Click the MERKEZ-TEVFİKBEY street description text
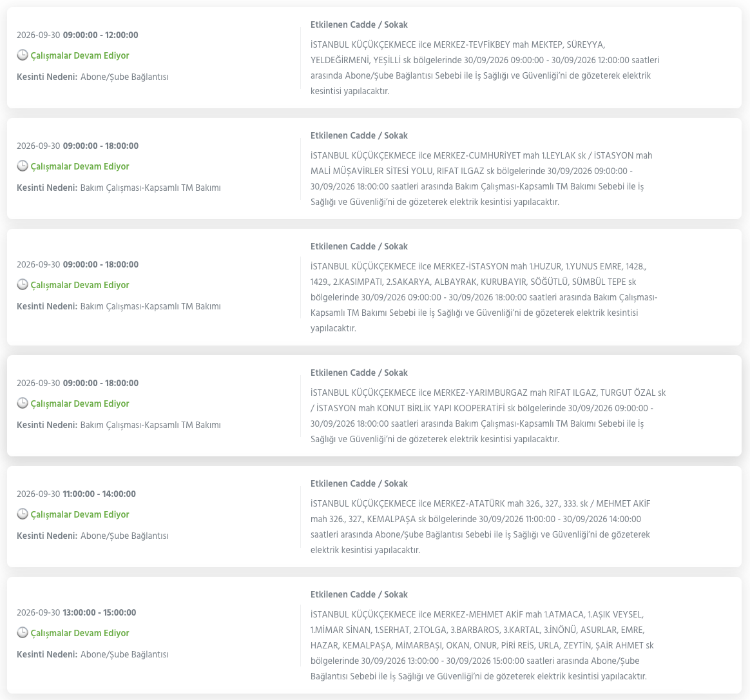The image size is (750, 700). click(485, 68)
